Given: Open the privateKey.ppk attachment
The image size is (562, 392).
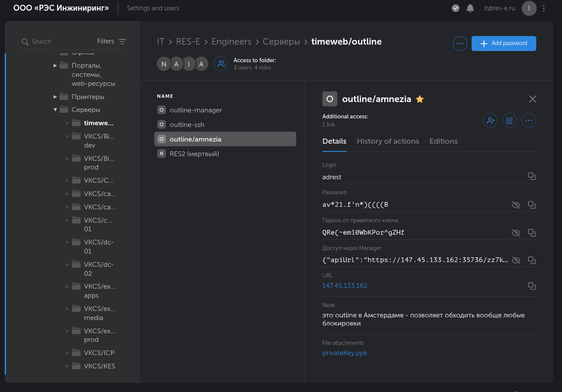Looking at the screenshot, I should (x=345, y=353).
